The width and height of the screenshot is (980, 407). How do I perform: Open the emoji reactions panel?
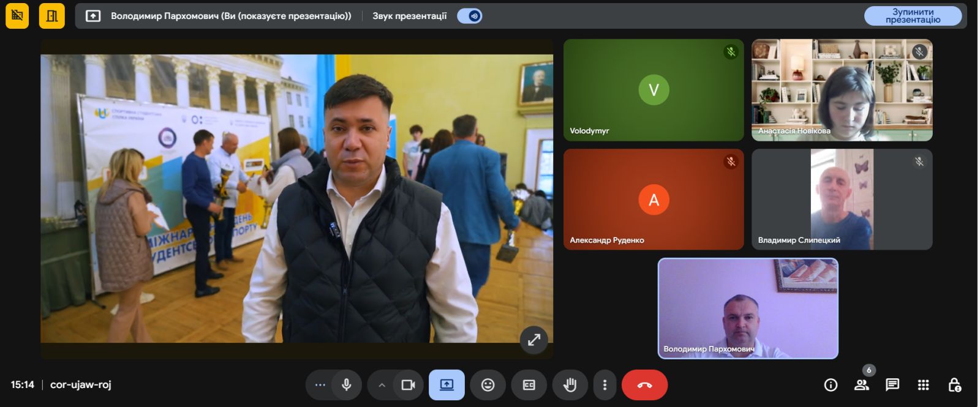click(488, 385)
